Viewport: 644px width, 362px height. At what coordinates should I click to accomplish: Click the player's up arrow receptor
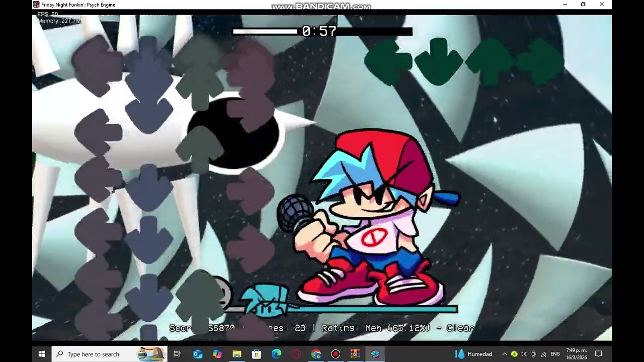[x=490, y=62]
